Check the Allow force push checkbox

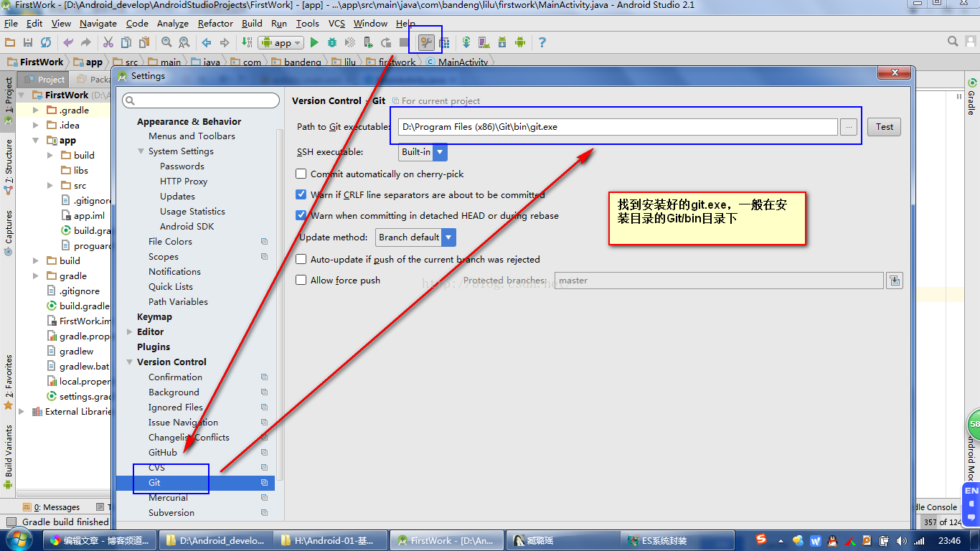pyautogui.click(x=301, y=280)
